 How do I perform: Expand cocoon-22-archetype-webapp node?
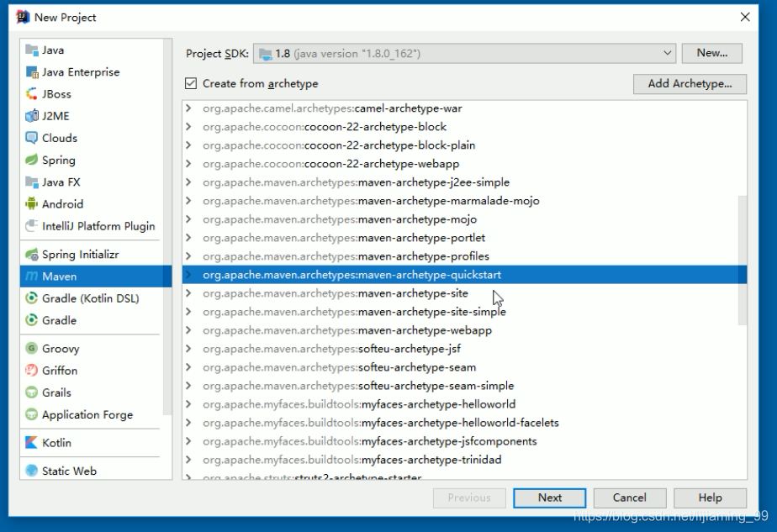[188, 163]
